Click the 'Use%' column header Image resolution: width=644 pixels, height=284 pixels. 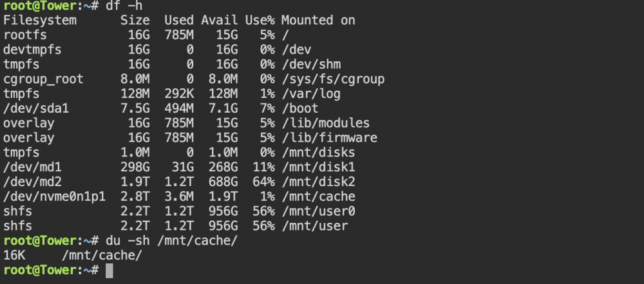[260, 20]
